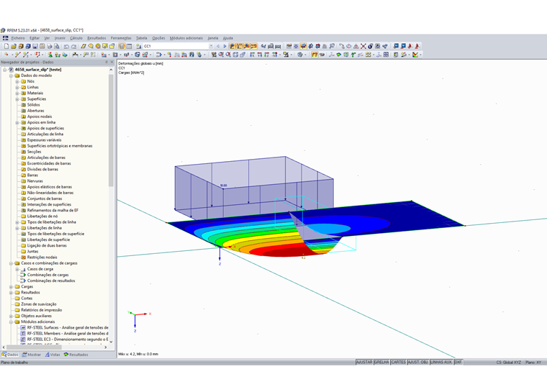Click the Print icon in toolbar

50,46
